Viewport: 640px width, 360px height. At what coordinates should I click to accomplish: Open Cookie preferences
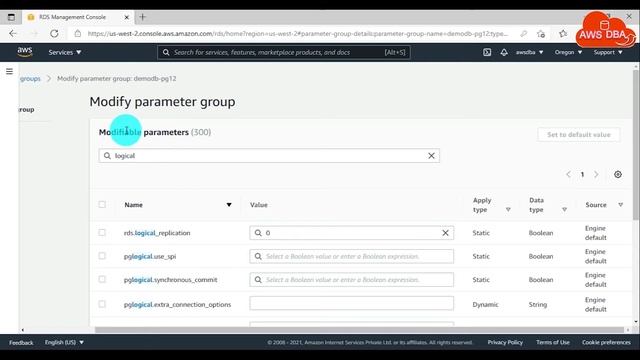pos(606,342)
